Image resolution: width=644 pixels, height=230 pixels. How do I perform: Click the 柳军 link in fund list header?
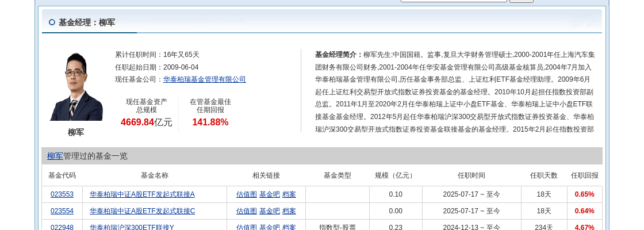[55, 156]
